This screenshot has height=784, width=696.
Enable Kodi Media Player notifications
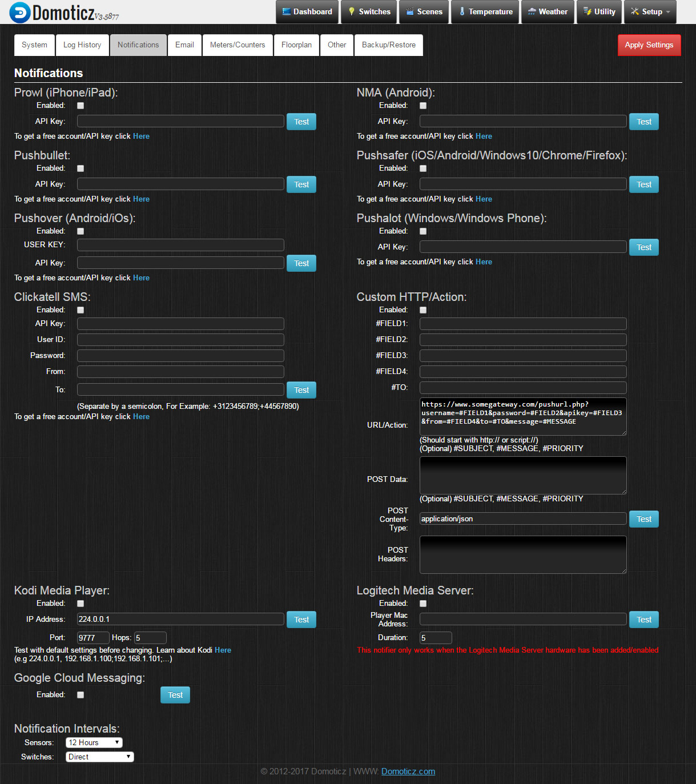[81, 604]
